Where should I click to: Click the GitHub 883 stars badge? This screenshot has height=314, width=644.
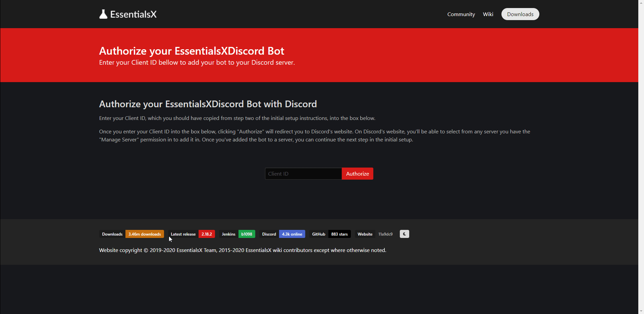(339, 234)
